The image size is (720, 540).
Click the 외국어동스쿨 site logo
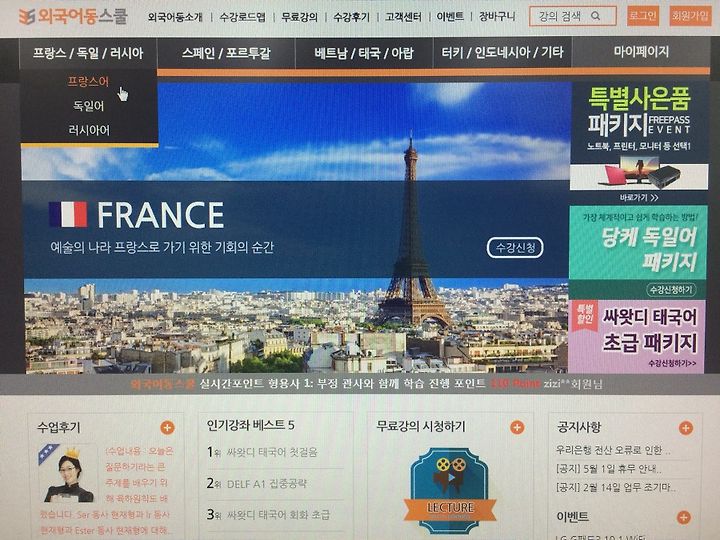click(x=73, y=16)
